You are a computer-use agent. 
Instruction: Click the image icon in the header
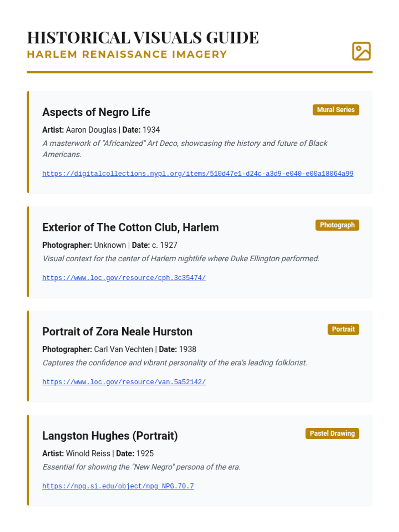click(x=361, y=51)
